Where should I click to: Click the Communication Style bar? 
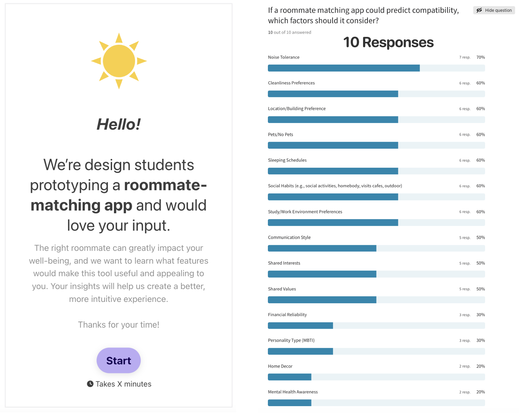[x=376, y=248]
